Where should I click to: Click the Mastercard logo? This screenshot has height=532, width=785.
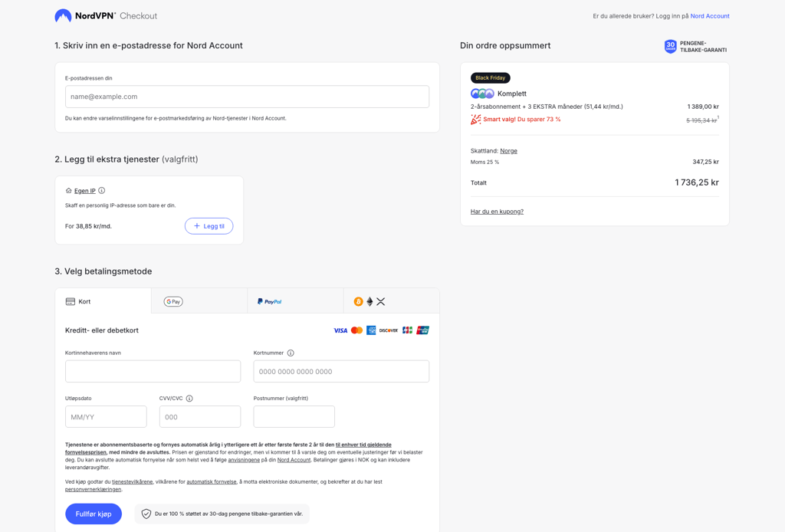(x=356, y=330)
